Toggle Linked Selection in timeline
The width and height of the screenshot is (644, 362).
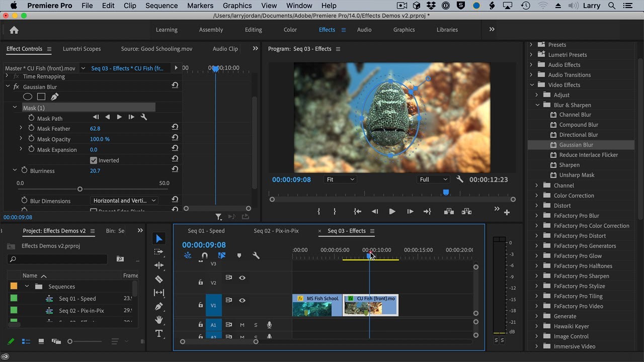[221, 255]
